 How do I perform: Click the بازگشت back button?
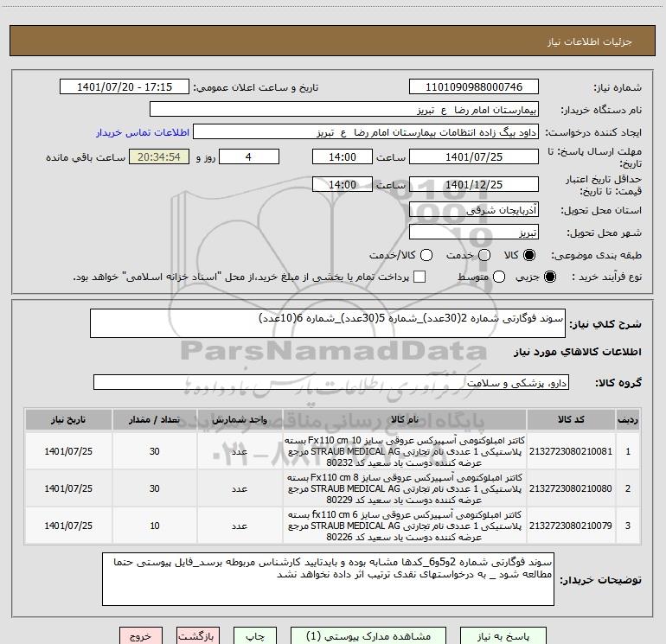tap(198, 636)
